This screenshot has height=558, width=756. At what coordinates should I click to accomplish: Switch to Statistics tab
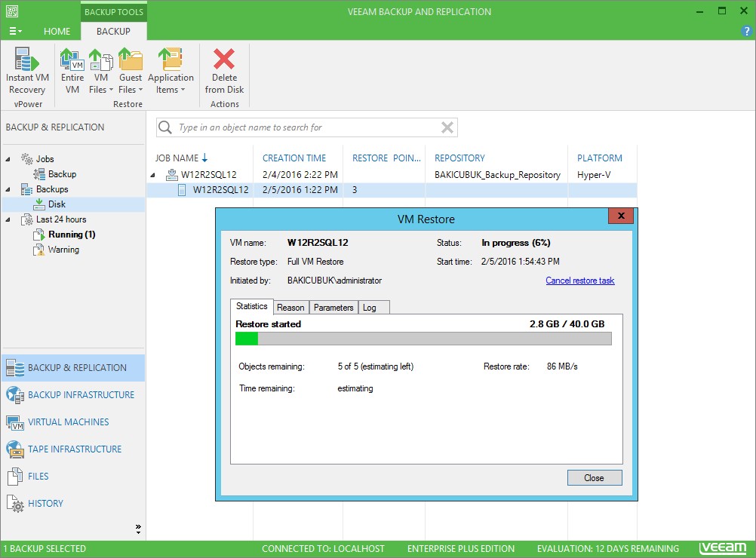(x=252, y=306)
